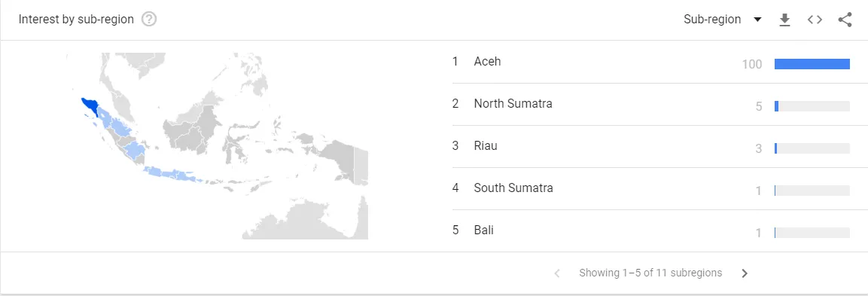Click the Riau interest bar

click(x=812, y=148)
